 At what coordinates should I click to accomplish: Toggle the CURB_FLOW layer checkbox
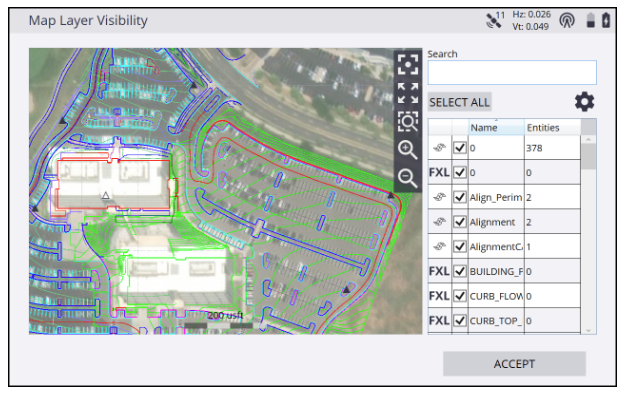[460, 296]
